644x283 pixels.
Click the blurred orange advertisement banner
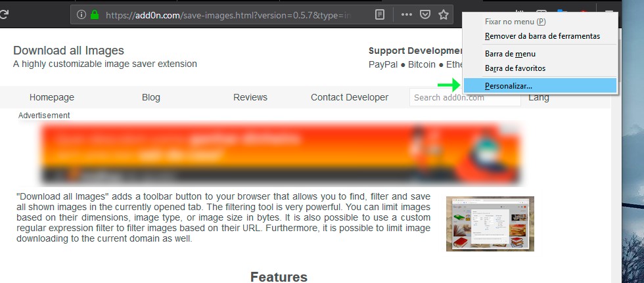point(282,154)
